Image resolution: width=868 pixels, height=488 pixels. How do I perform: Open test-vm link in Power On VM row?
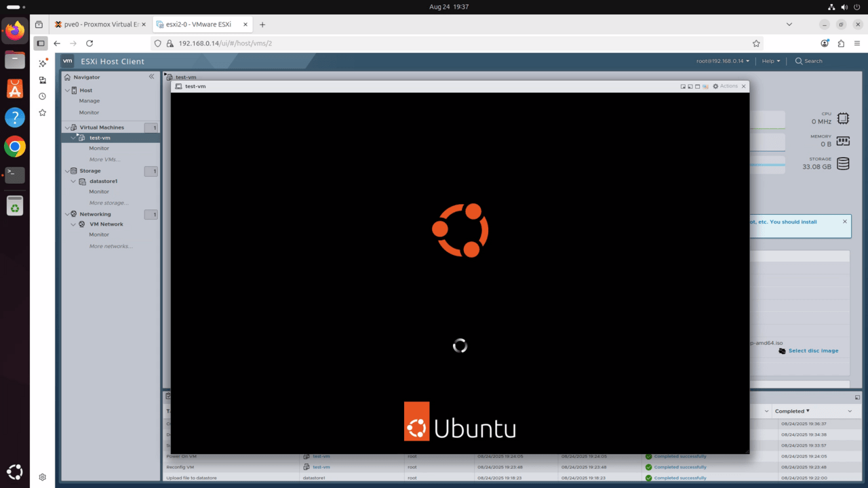pyautogui.click(x=321, y=456)
